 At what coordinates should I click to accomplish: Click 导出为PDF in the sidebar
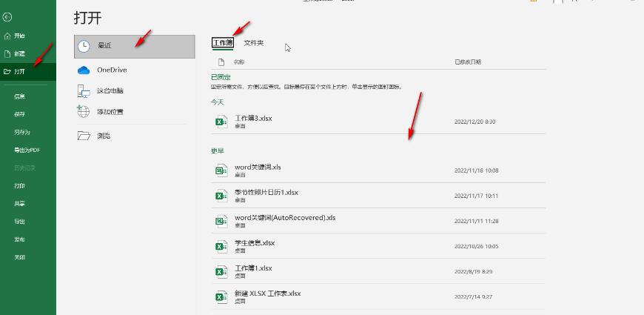coord(28,150)
